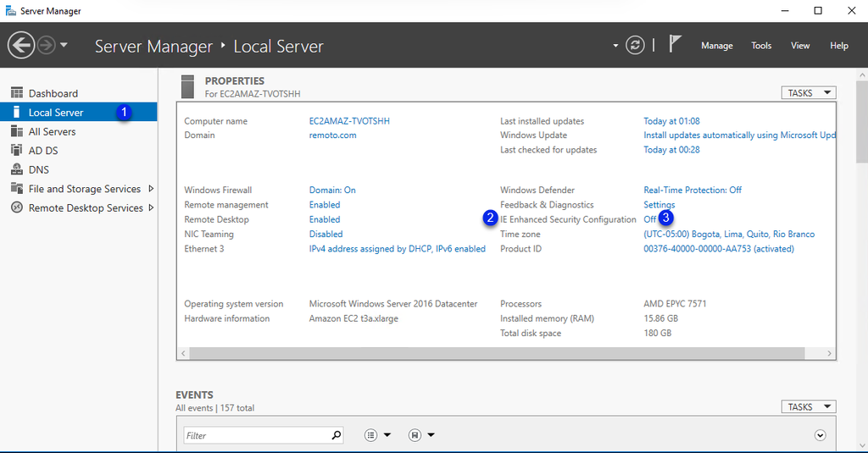Refresh Server Manager with refresh icon
The width and height of the screenshot is (868, 453).
[635, 46]
